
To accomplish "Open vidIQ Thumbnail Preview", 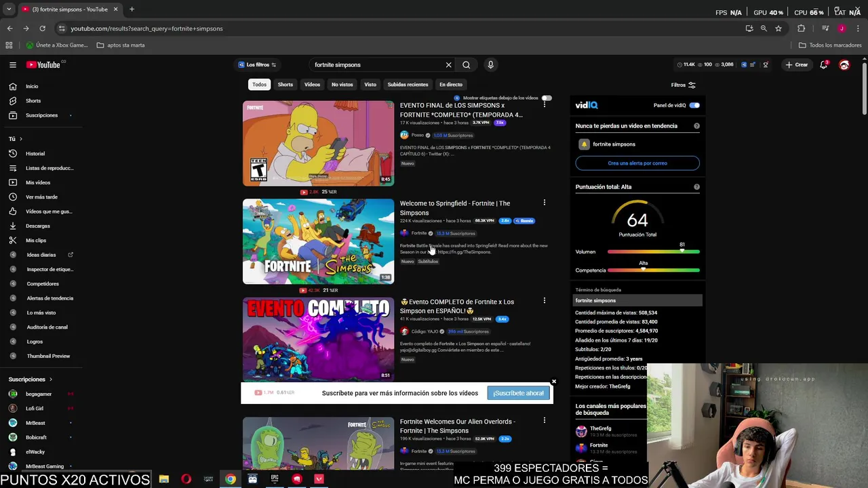I will 48,356.
